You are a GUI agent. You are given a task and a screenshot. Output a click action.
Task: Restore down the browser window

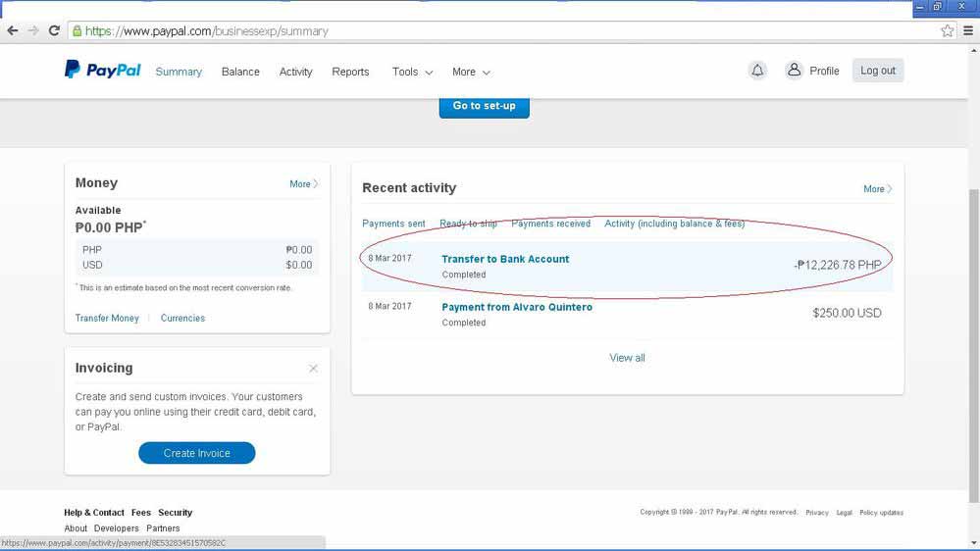(x=938, y=7)
